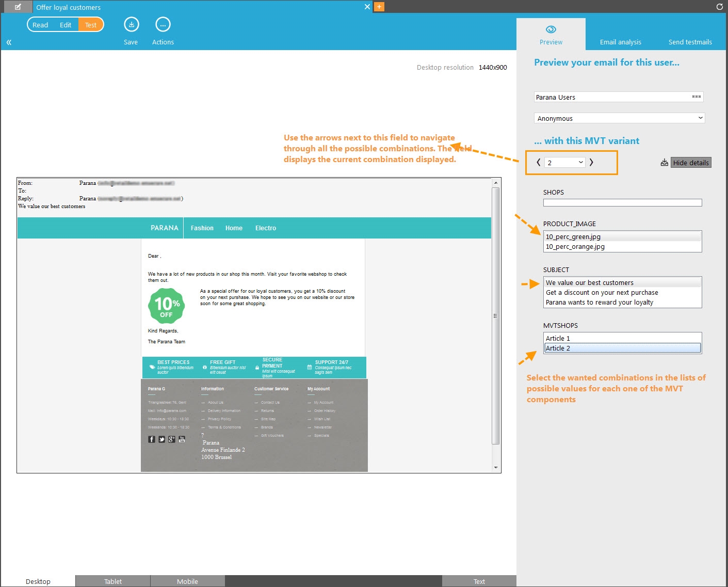The image size is (728, 587).
Task: Click the SHOPS input field
Action: [622, 203]
